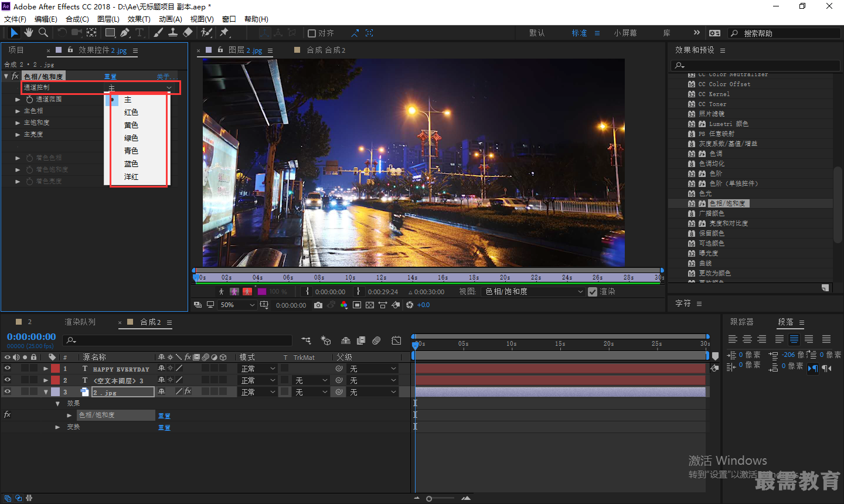The height and width of the screenshot is (504, 844).
Task: Open 合成(C) menu
Action: (77, 19)
